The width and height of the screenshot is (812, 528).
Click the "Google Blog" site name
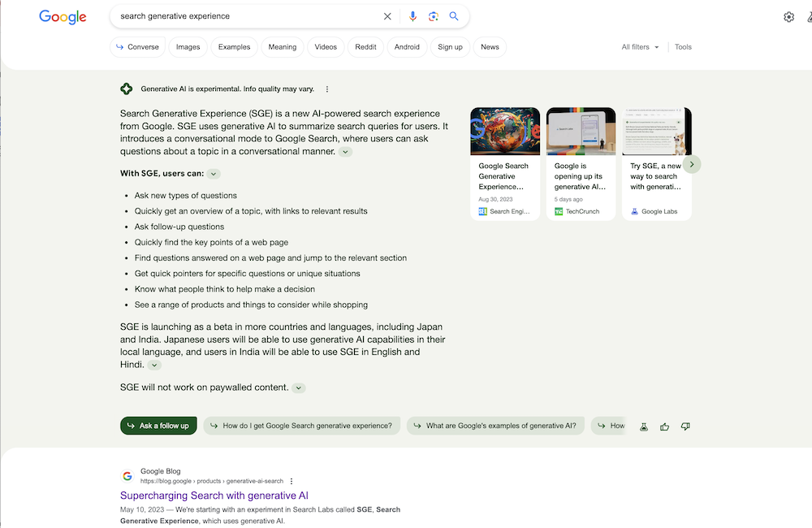(x=161, y=471)
